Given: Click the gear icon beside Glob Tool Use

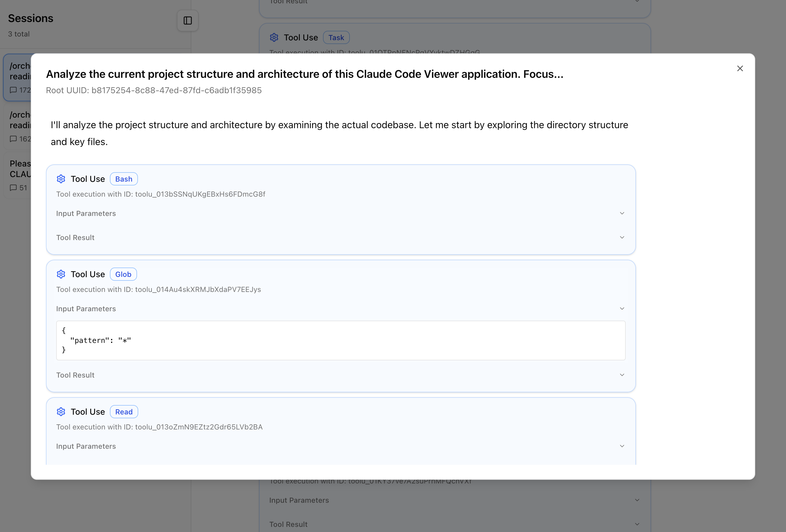Looking at the screenshot, I should (x=61, y=274).
